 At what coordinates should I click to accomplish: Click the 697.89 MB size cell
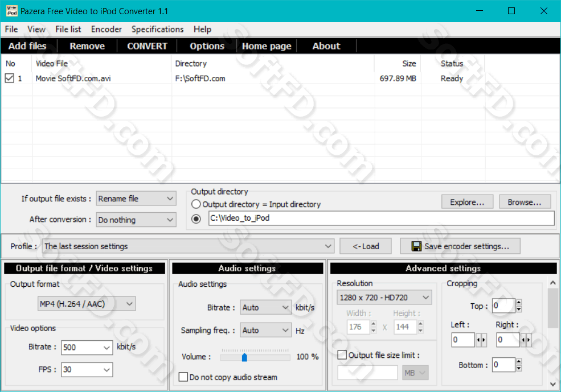coord(398,79)
